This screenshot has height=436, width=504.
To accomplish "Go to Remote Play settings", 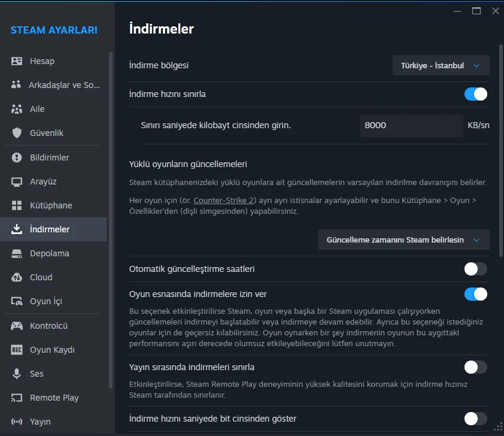I will 54,398.
